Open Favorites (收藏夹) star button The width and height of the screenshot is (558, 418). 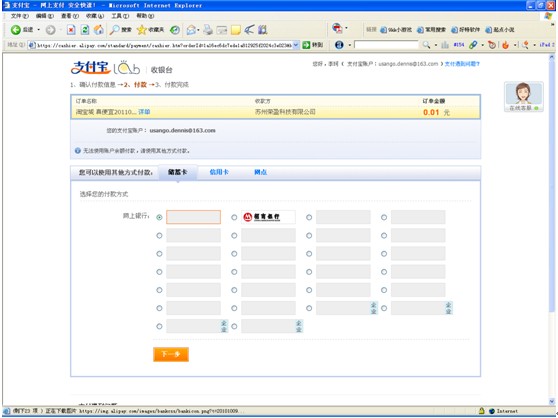coord(150,30)
